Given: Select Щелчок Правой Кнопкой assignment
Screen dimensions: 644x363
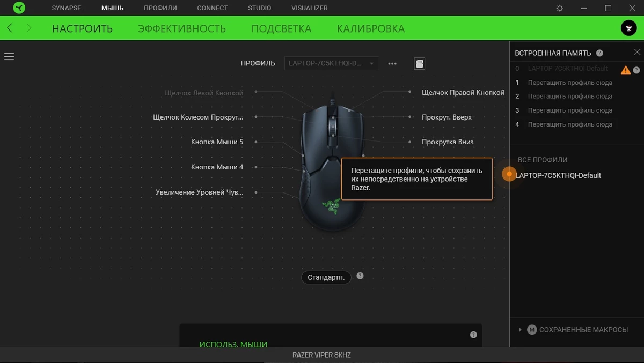Looking at the screenshot, I should point(463,92).
